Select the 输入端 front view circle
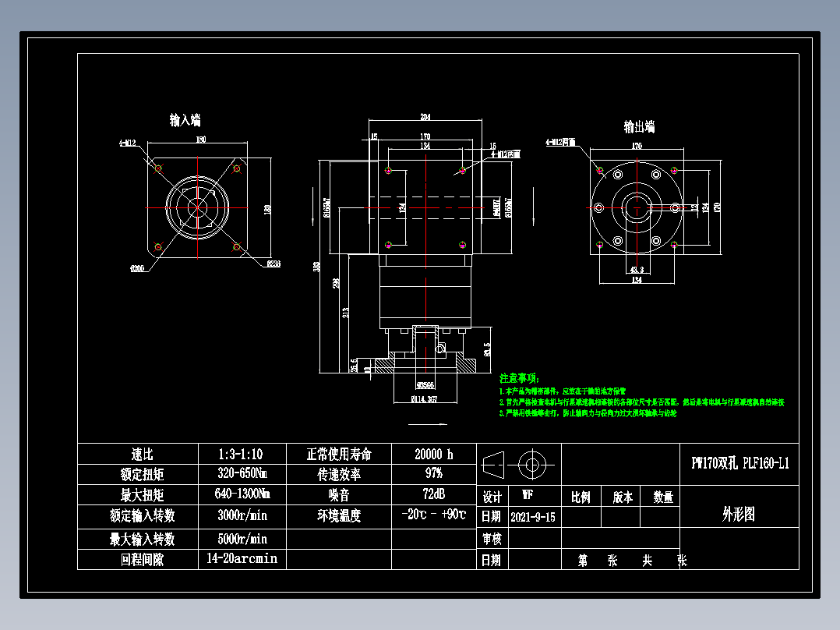The width and height of the screenshot is (840, 630). click(x=199, y=207)
